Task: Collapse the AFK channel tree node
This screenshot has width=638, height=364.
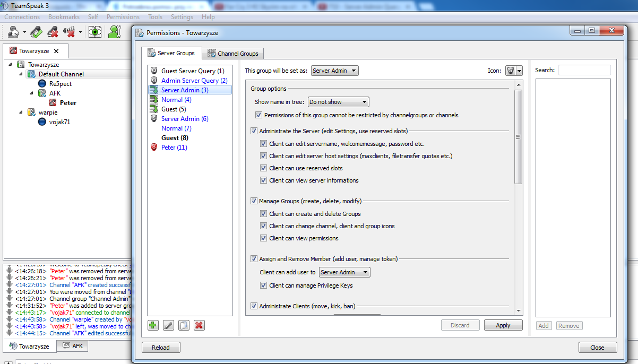Action: tap(31, 93)
